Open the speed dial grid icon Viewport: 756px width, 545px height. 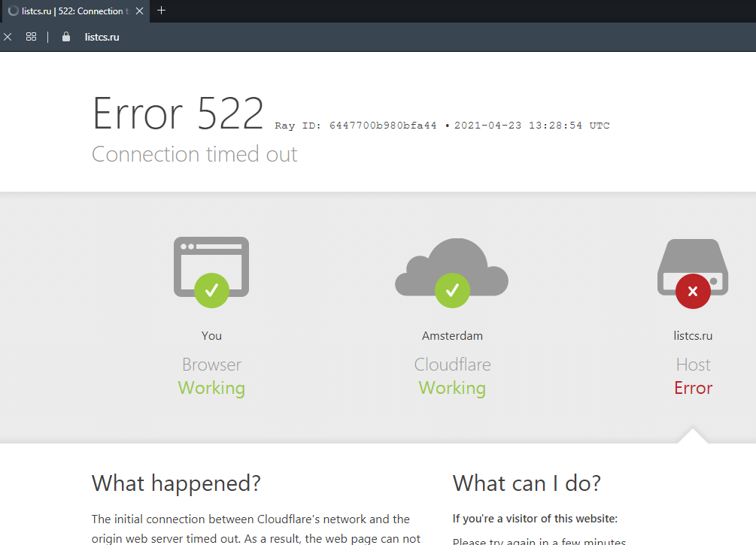pyautogui.click(x=32, y=37)
